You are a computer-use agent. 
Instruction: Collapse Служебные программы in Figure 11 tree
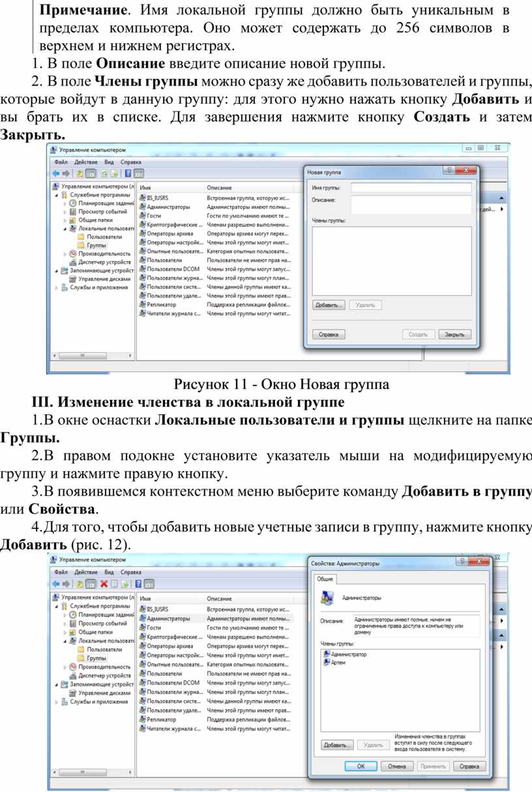(57, 194)
